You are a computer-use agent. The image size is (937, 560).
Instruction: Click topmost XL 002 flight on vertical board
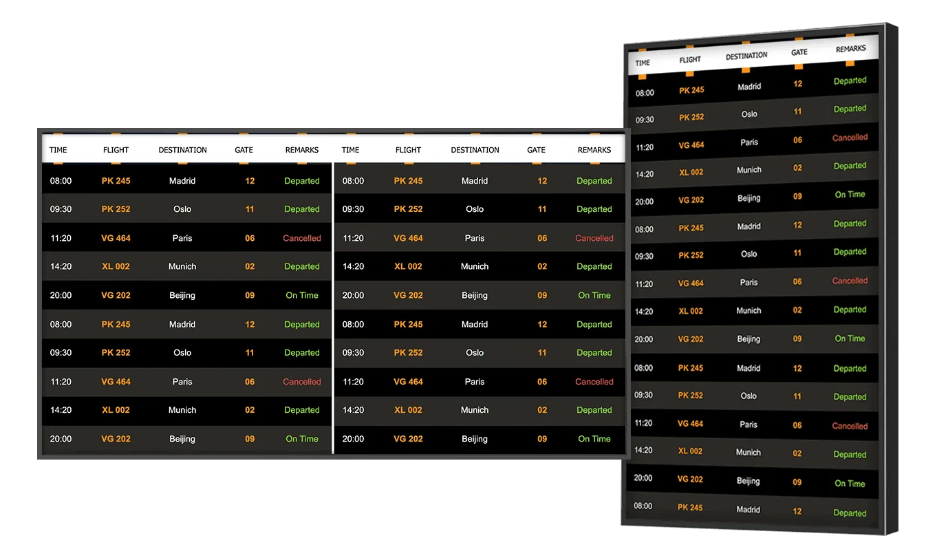(691, 172)
